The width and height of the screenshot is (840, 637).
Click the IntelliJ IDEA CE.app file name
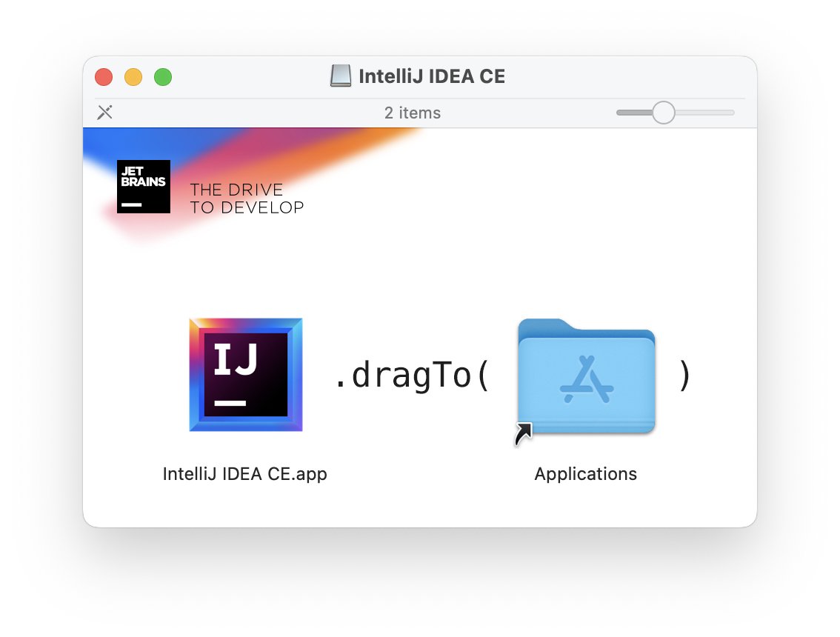245,474
